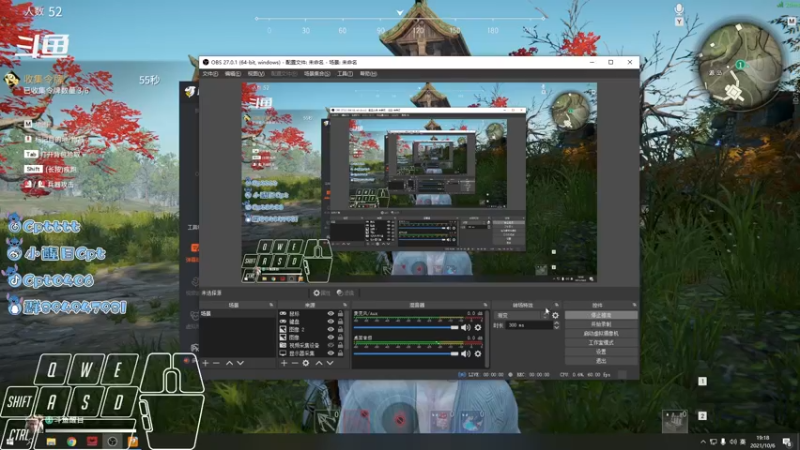
Task: Open the red app icon on the taskbar
Action: click(x=92, y=441)
